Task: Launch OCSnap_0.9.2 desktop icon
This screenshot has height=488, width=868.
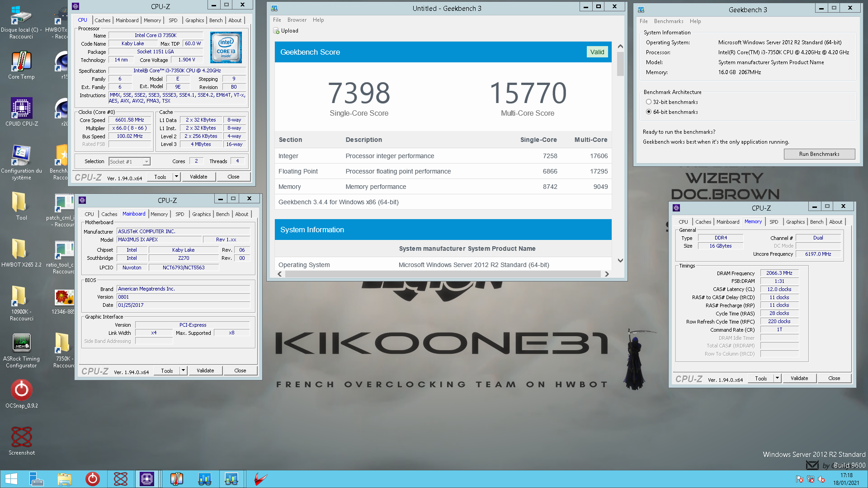Action: (x=21, y=394)
